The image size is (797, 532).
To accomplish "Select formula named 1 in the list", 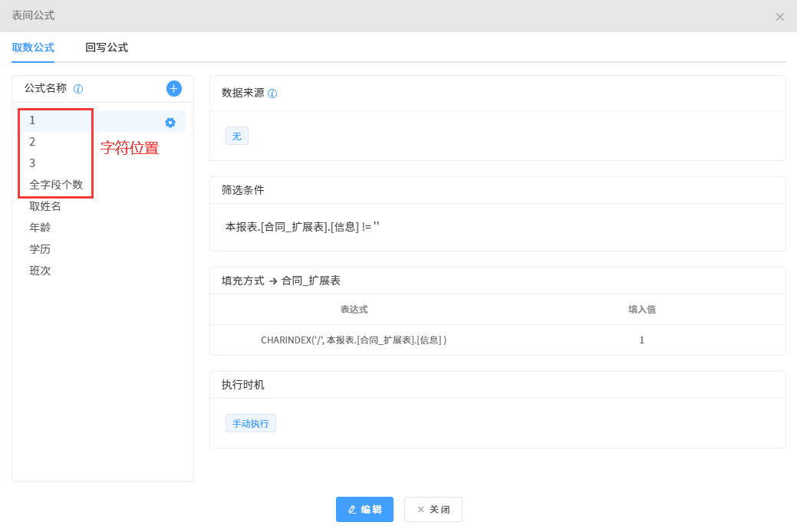I will (x=103, y=121).
